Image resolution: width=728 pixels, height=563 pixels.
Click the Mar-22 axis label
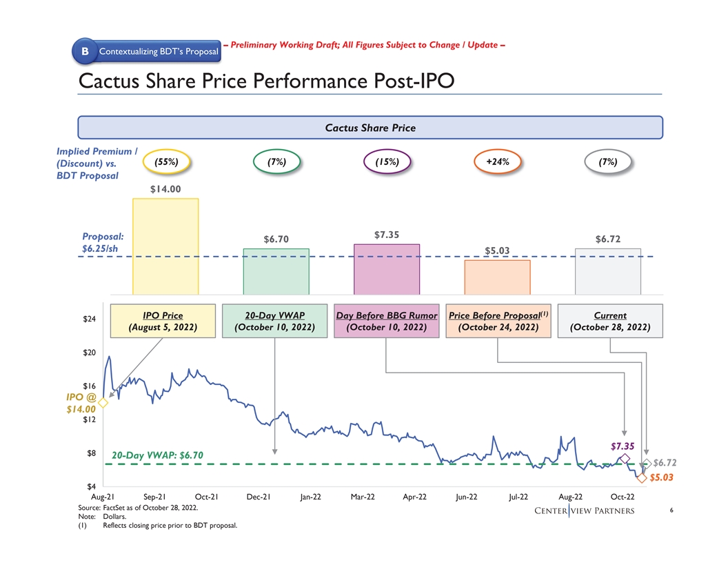click(362, 497)
